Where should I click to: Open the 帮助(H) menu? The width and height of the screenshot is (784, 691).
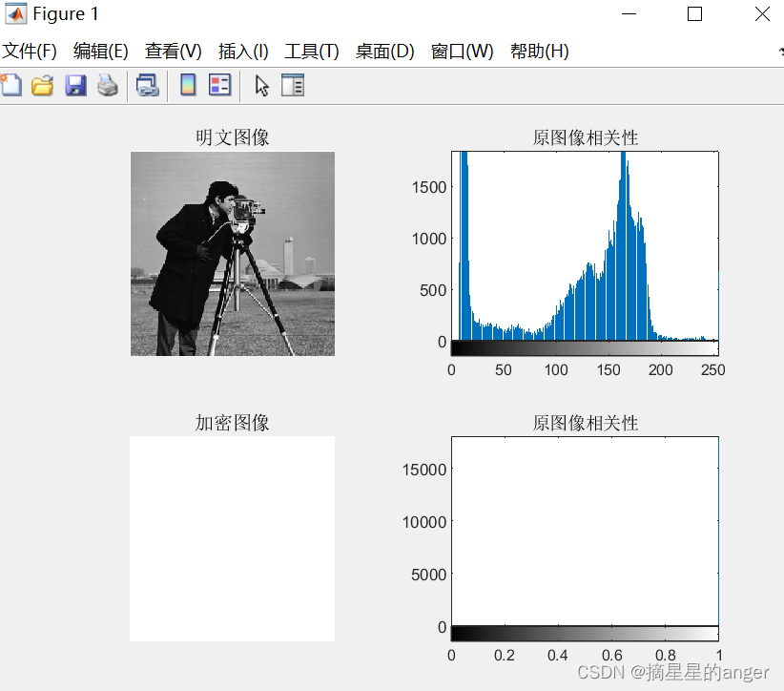540,51
